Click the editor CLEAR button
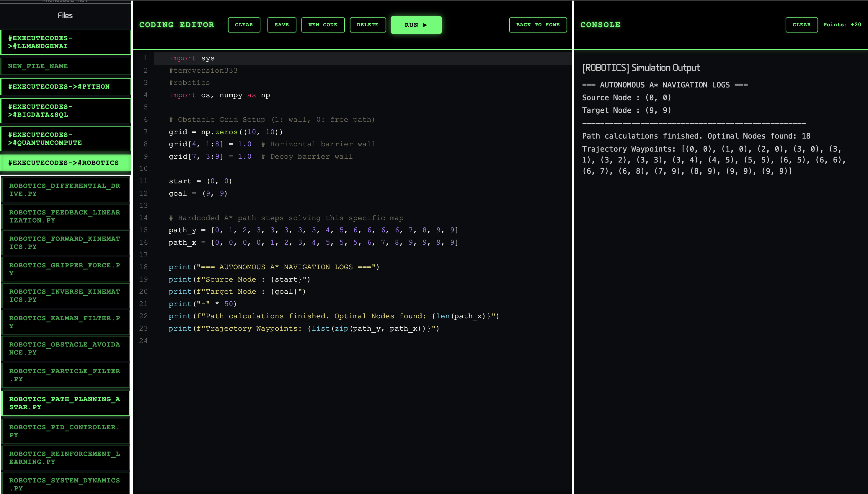This screenshot has height=494, width=868. [244, 25]
